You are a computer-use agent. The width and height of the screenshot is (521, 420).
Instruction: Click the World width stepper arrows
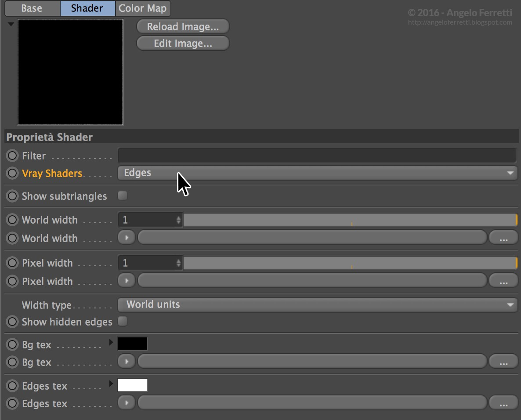[x=179, y=220]
